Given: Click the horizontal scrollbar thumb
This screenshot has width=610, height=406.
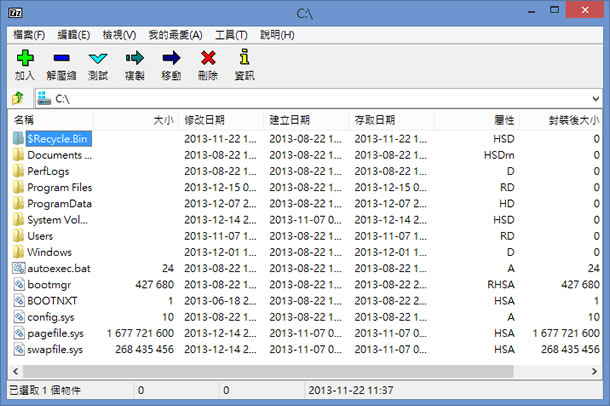Looking at the screenshot, I should pos(268,371).
